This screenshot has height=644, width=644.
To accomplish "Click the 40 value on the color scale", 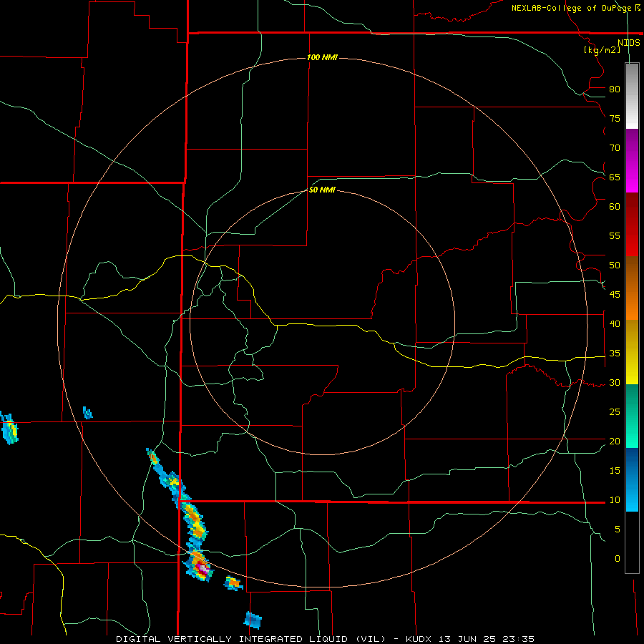I will pos(615,324).
